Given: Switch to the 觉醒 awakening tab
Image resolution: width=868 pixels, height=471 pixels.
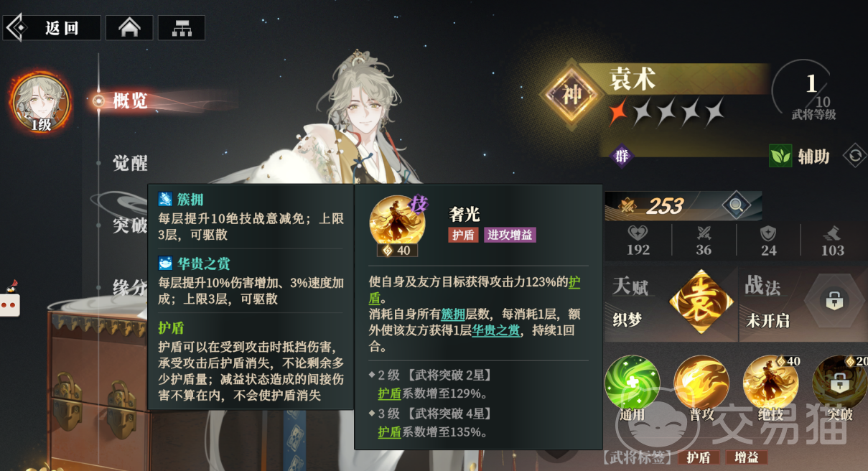Looking at the screenshot, I should point(130,163).
